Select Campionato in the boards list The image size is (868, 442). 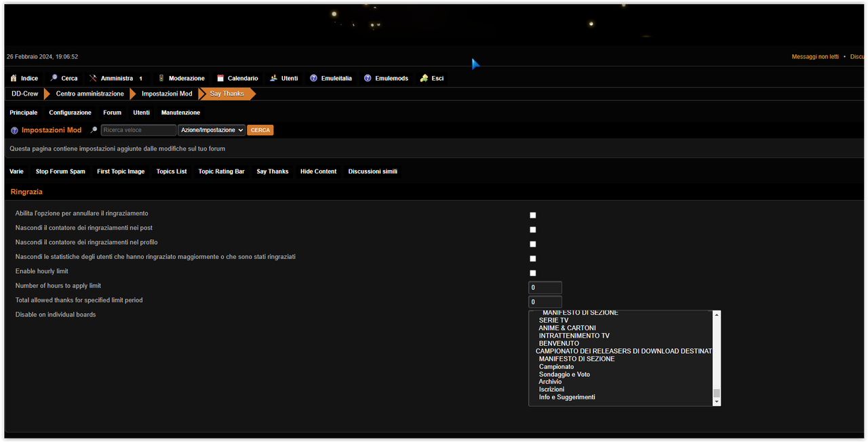point(556,367)
